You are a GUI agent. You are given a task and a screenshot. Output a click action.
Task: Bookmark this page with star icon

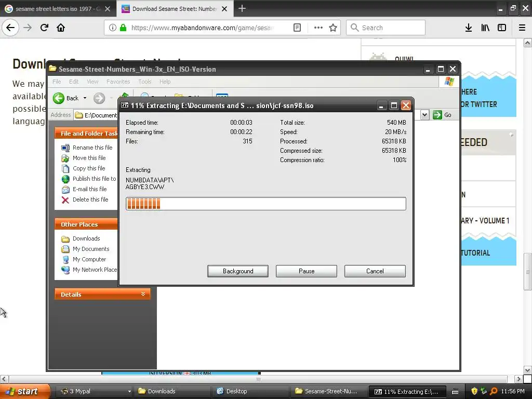click(x=333, y=28)
